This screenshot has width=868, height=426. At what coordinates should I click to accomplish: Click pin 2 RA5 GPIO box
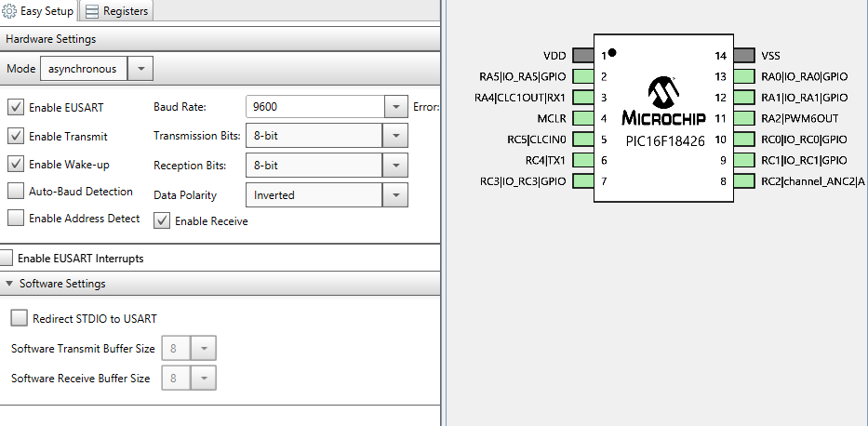point(582,76)
